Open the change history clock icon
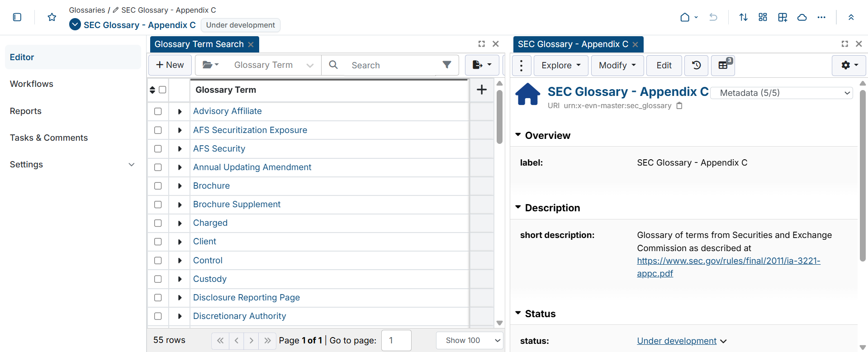The height and width of the screenshot is (352, 868). [697, 65]
